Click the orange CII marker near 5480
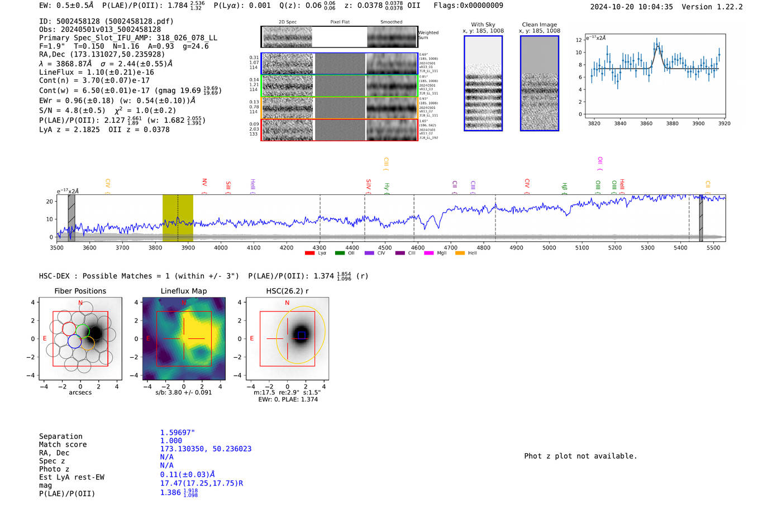The height and width of the screenshot is (532, 782). 708,187
